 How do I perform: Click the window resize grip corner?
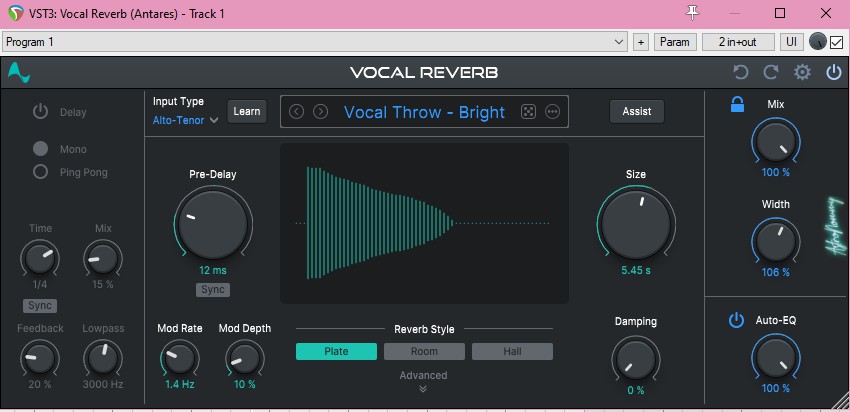[x=840, y=401]
